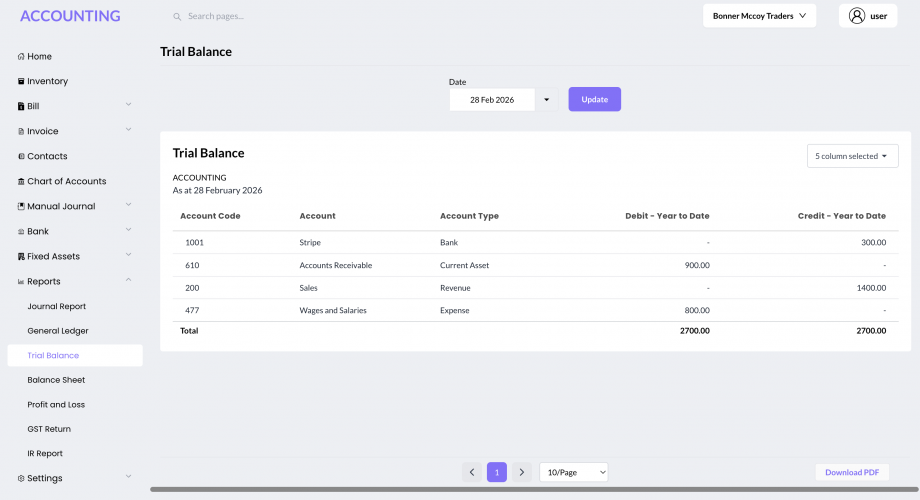
Task: Go to previous page arrow
Action: point(472,472)
